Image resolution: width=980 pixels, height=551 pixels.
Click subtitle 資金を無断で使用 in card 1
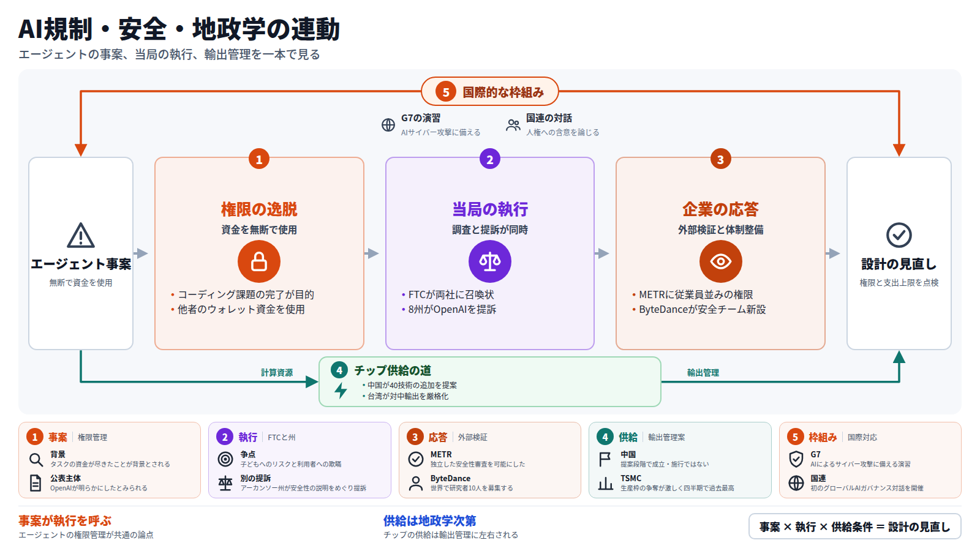259,230
